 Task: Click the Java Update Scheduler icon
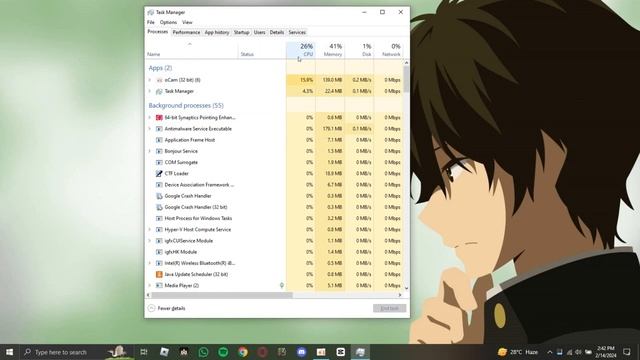[x=159, y=274]
